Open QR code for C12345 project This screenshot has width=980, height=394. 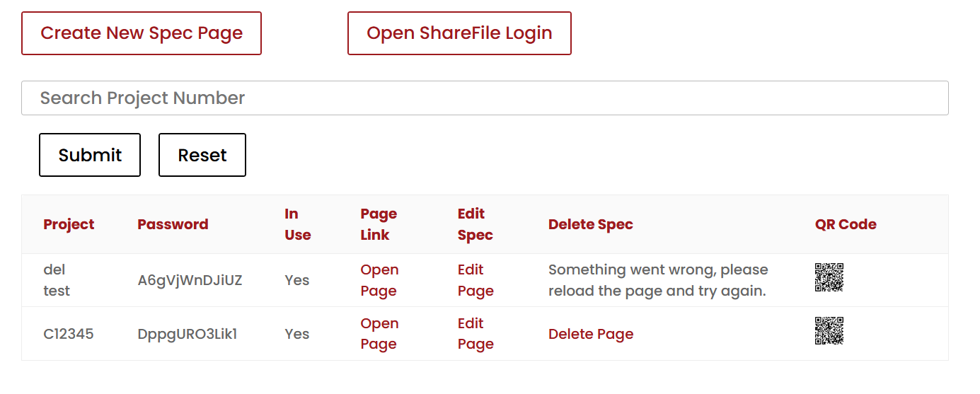(x=829, y=330)
